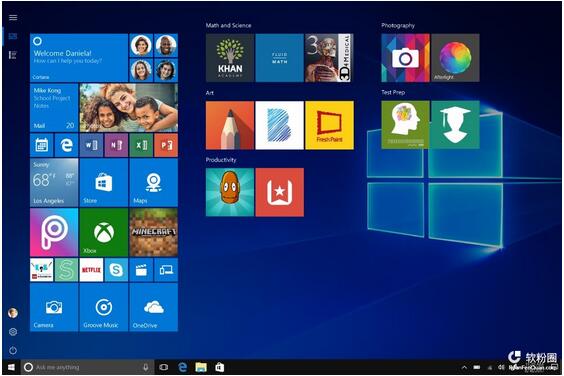Open Edge from the taskbar
Screen dimensions: 564x376
pos(183,367)
